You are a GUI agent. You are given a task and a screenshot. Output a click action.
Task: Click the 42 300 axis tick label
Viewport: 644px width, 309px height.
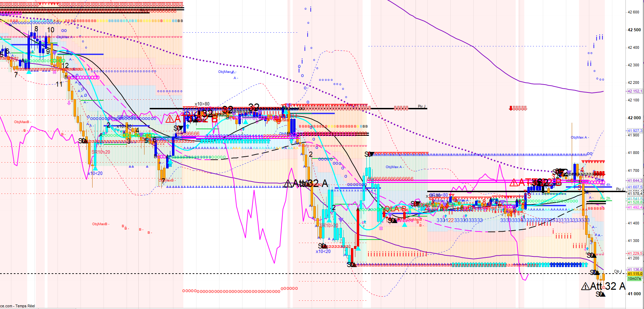[634, 65]
